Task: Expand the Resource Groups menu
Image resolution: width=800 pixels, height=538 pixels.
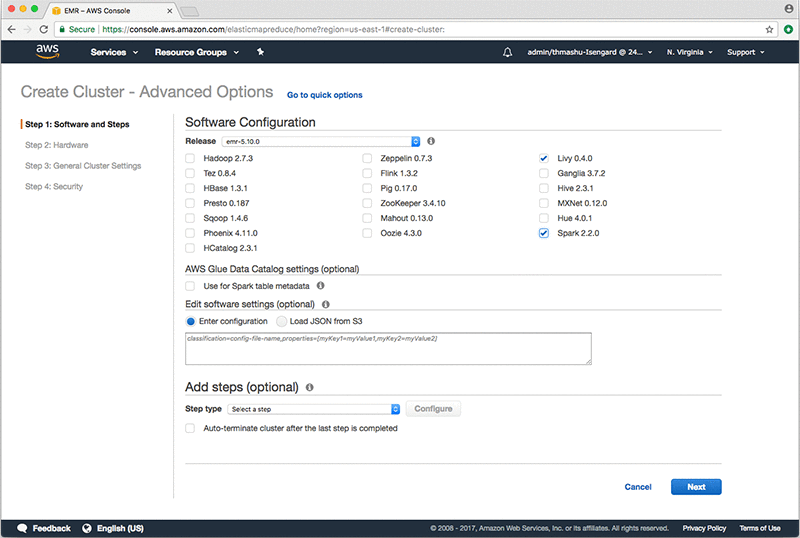Action: point(197,52)
